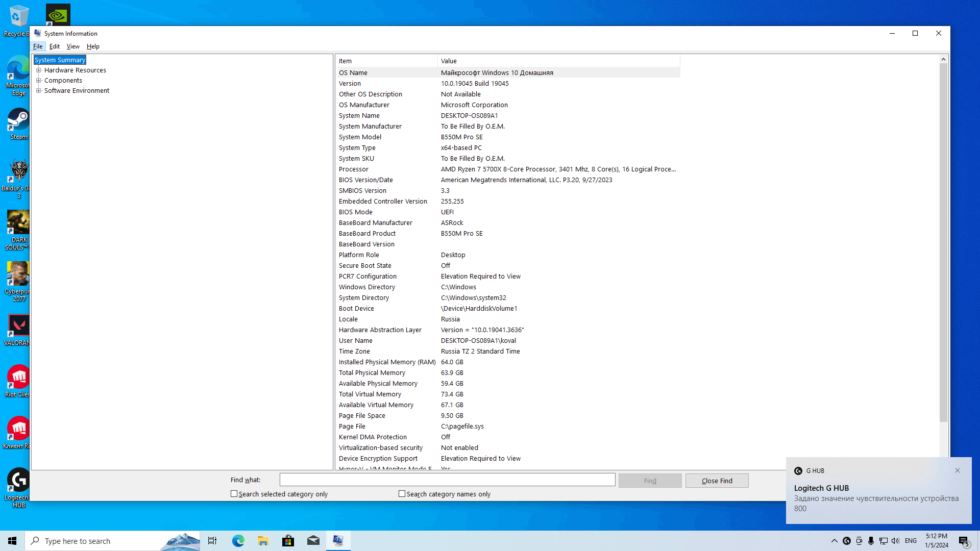Screen dimensions: 980x551
Task: Launch Microsoft Store from taskbar
Action: tap(288, 541)
